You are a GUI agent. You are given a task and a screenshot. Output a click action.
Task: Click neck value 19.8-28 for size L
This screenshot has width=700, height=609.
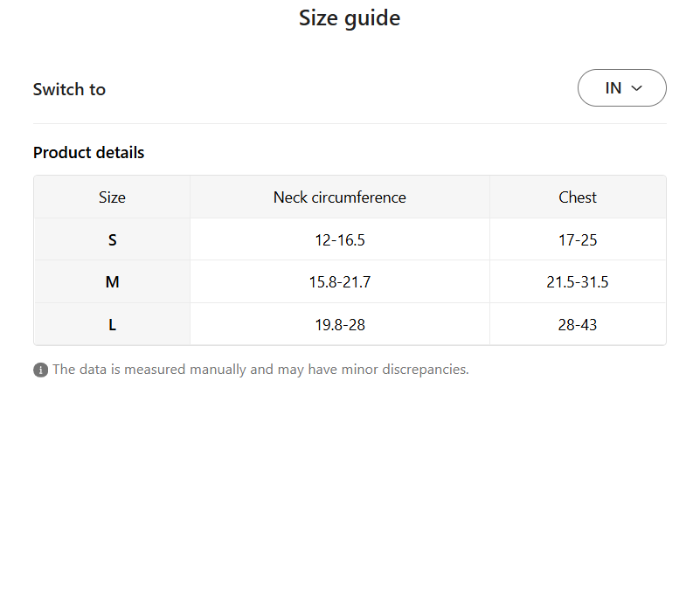(x=340, y=324)
